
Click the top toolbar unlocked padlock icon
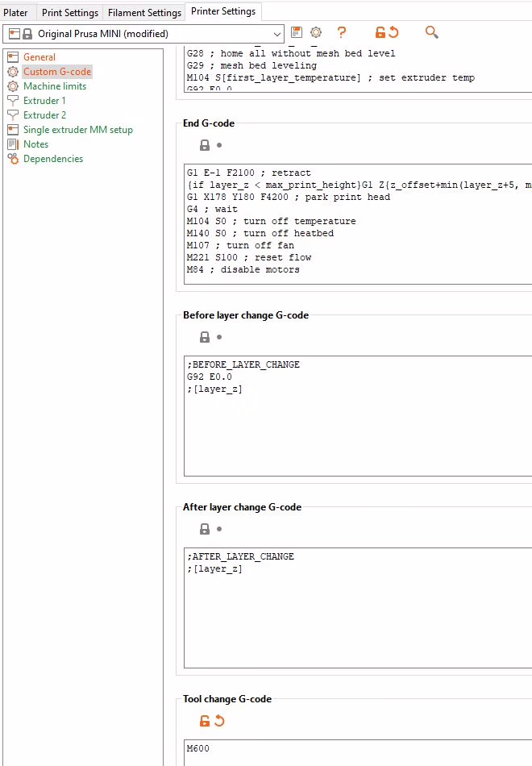point(380,32)
